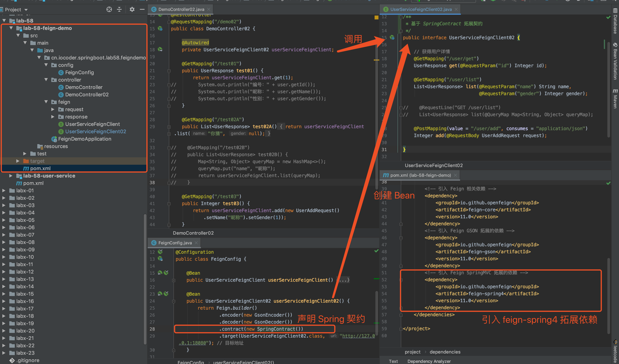
Task: Click the collapse all icon in Project panel
Action: pos(119,9)
